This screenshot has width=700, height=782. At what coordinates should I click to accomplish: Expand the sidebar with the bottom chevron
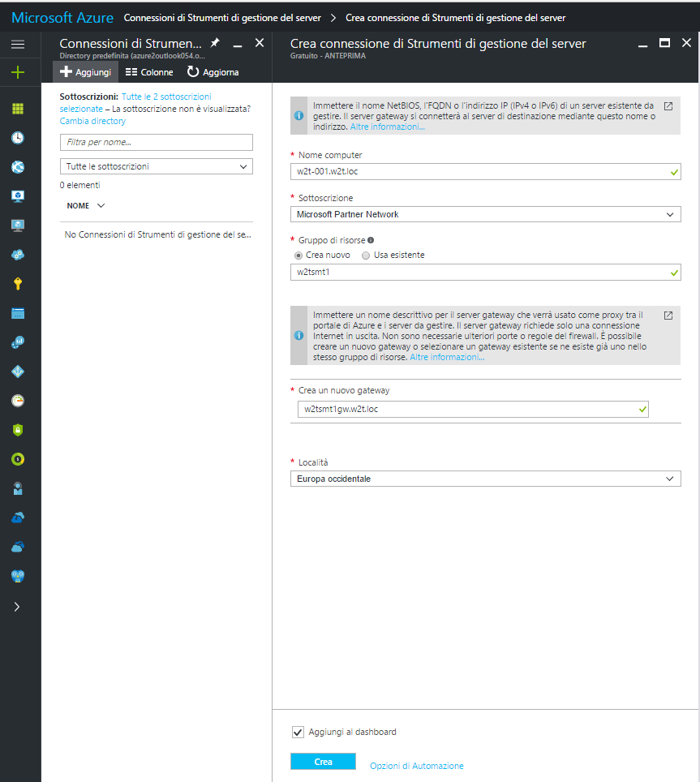pyautogui.click(x=17, y=607)
